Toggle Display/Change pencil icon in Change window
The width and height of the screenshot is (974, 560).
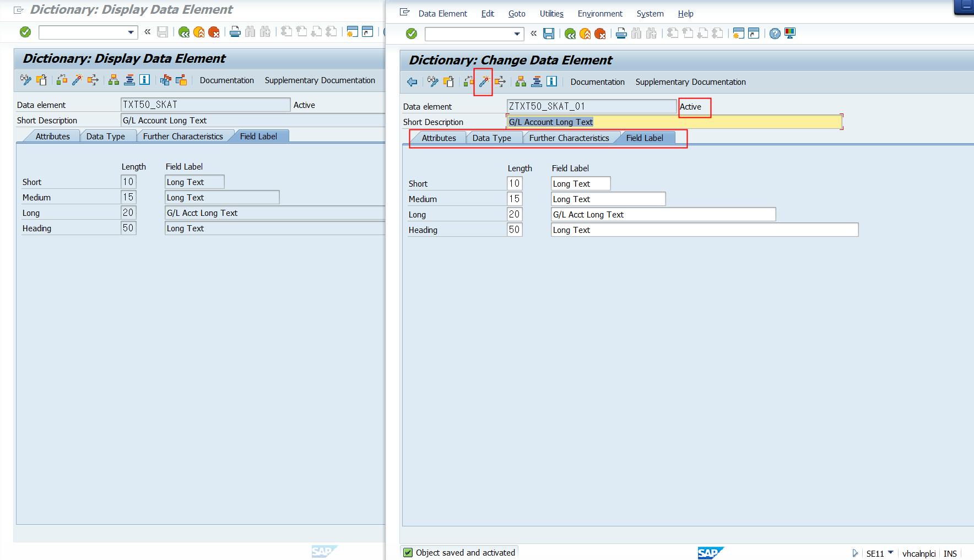[433, 82]
